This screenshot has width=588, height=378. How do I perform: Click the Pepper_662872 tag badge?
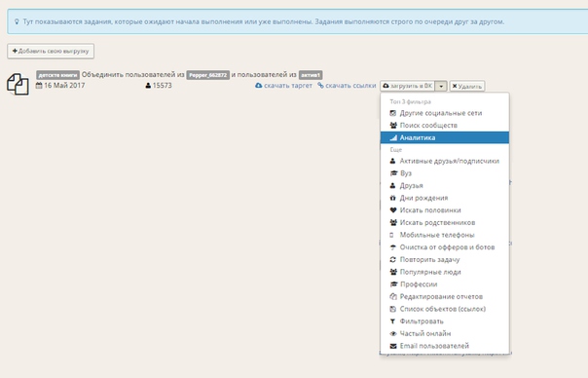(208, 75)
